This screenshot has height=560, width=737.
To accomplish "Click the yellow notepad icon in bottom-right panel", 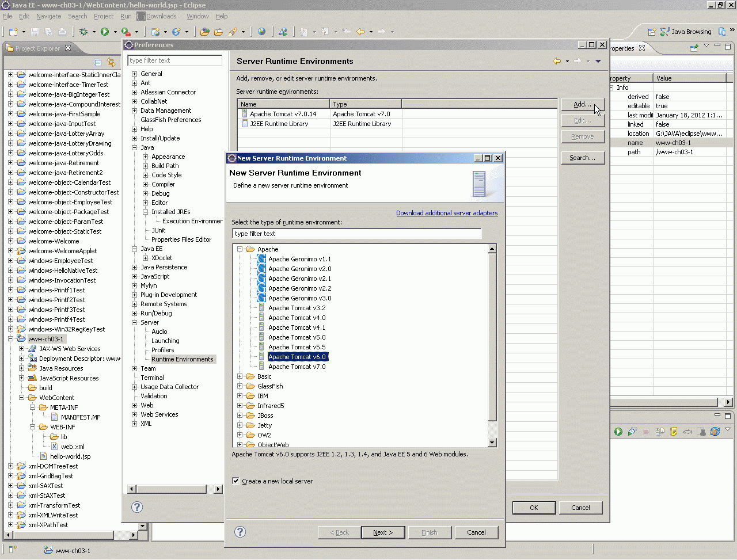I will point(674,432).
